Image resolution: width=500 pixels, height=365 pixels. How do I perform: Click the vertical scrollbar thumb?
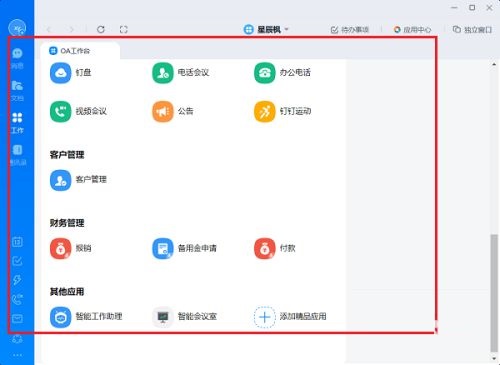pos(494,293)
